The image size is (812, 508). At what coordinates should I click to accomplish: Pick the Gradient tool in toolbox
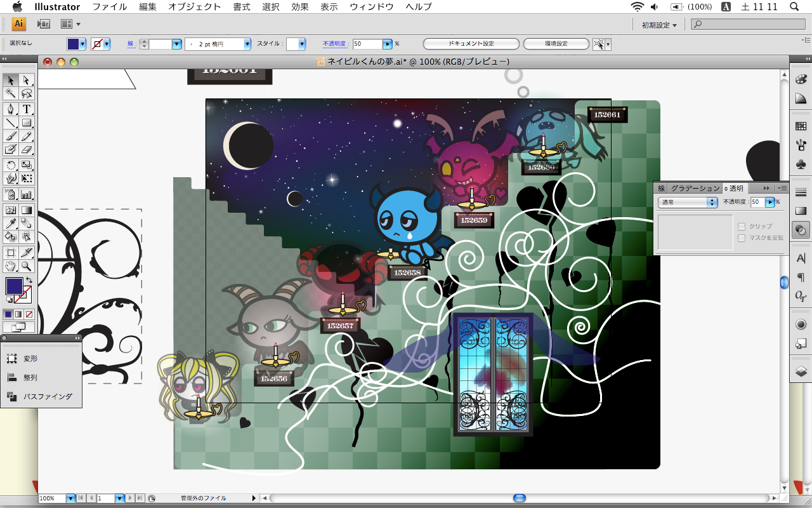pyautogui.click(x=26, y=210)
